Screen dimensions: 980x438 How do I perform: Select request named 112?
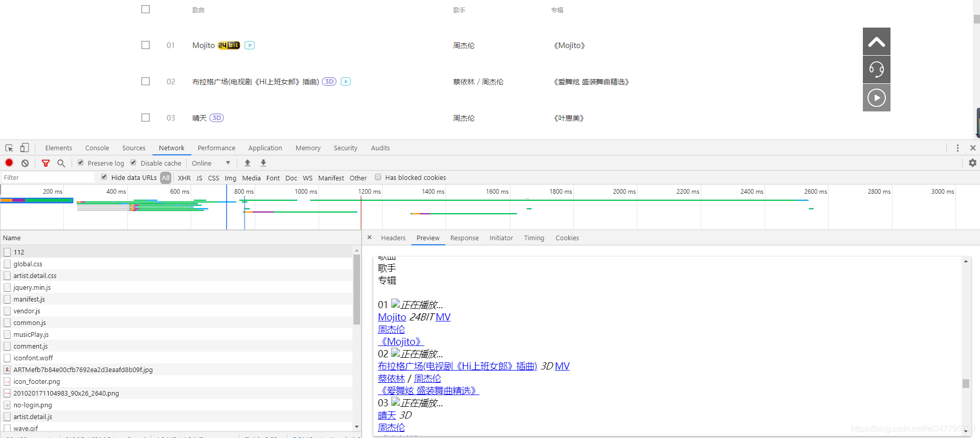click(177, 252)
